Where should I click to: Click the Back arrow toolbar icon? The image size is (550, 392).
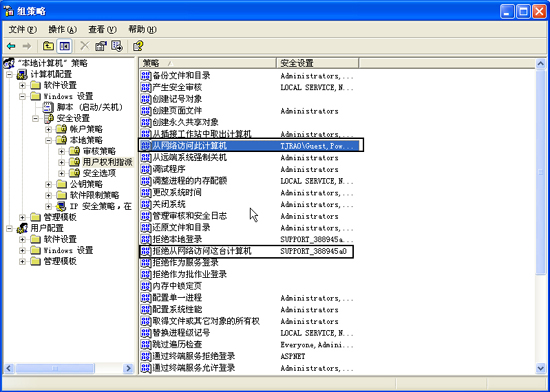click(x=11, y=46)
